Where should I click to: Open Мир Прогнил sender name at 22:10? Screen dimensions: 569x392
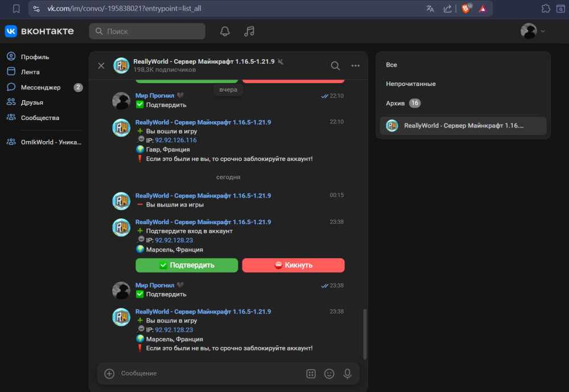click(155, 96)
